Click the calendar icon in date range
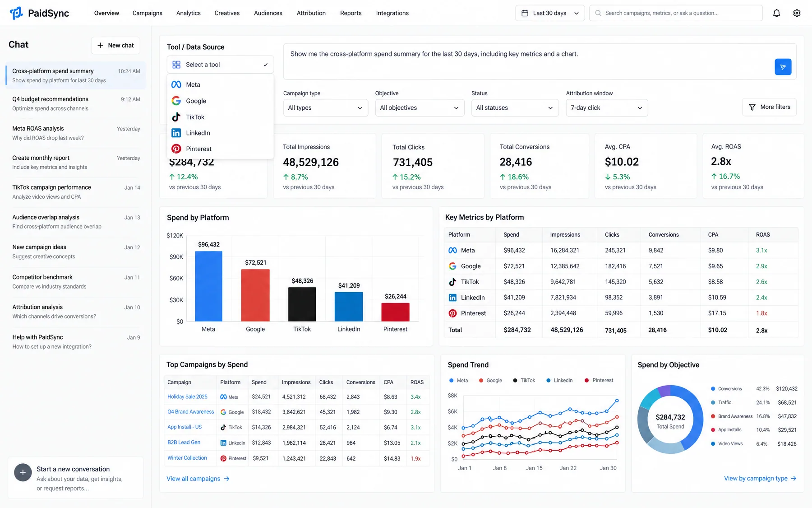 click(x=525, y=13)
